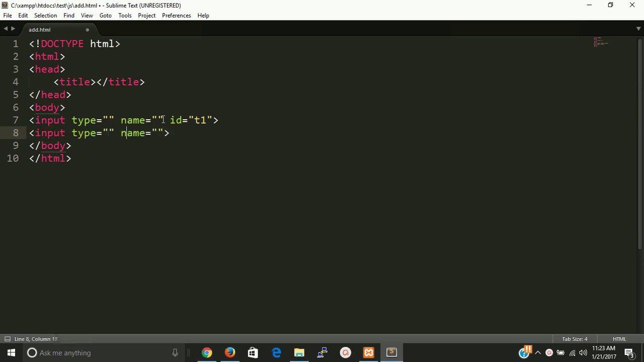
Task: Toggle the side bar status icon
Action: click(x=7, y=339)
